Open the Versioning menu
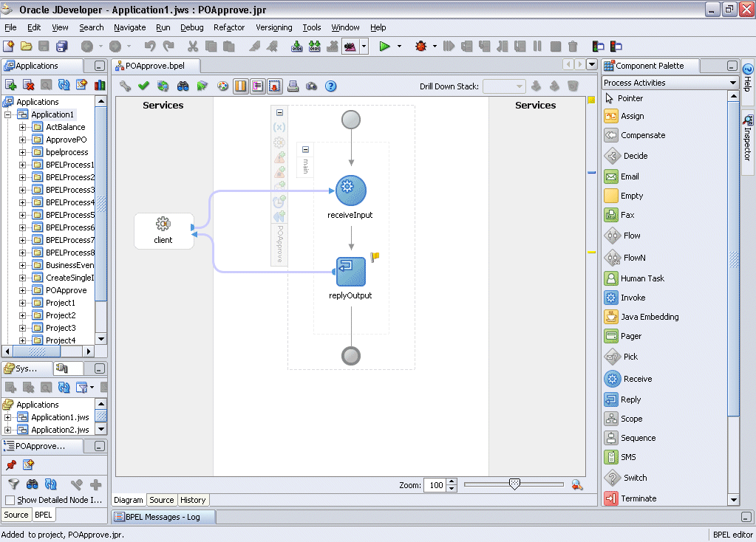756x542 pixels. 274,27
